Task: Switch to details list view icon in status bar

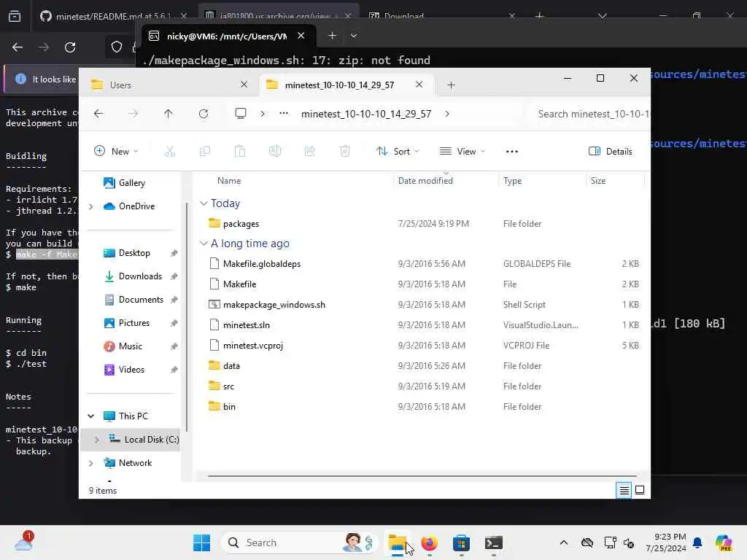Action: click(624, 490)
